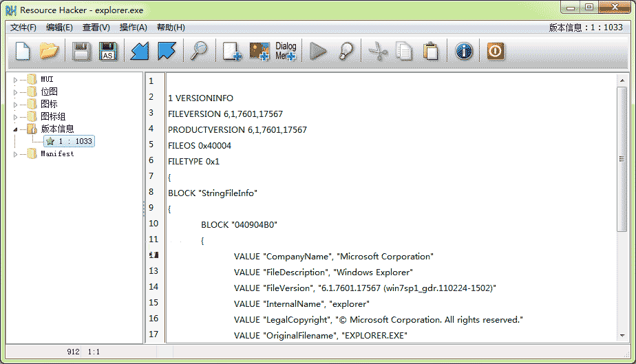Screen dimensions: 636x364
Task: Click line number 8 in the gutter
Action: pos(151,191)
